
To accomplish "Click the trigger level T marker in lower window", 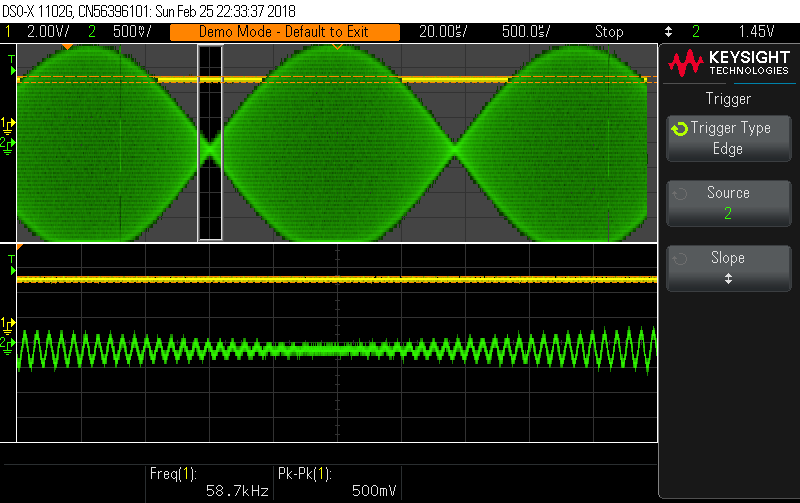I will click(12, 265).
